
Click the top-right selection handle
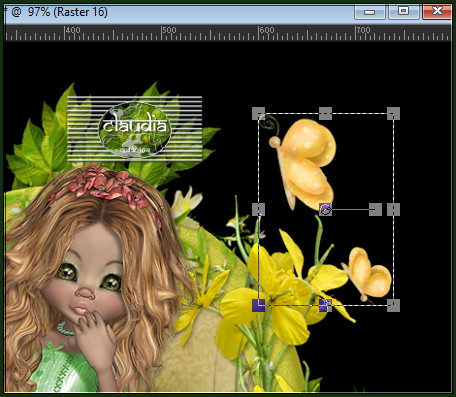pyautogui.click(x=393, y=114)
